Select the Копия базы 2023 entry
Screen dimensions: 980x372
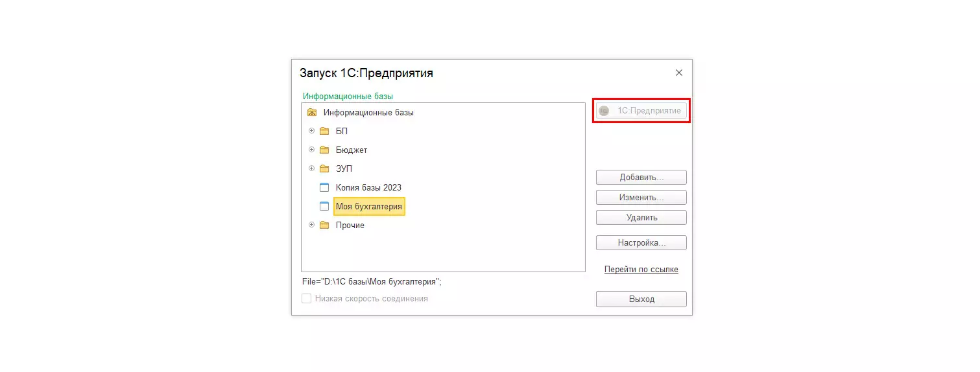point(368,187)
